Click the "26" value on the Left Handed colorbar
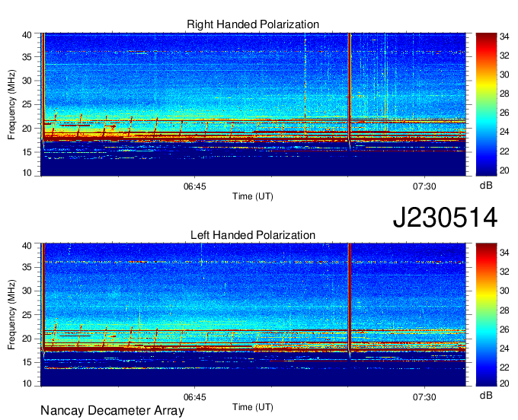This screenshot has height=420, width=518. [x=504, y=329]
